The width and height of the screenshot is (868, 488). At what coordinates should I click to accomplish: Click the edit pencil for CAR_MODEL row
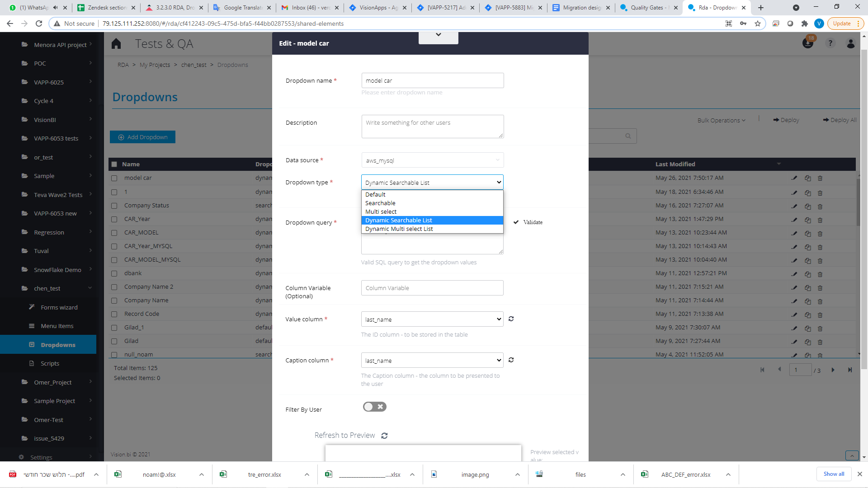click(x=794, y=233)
